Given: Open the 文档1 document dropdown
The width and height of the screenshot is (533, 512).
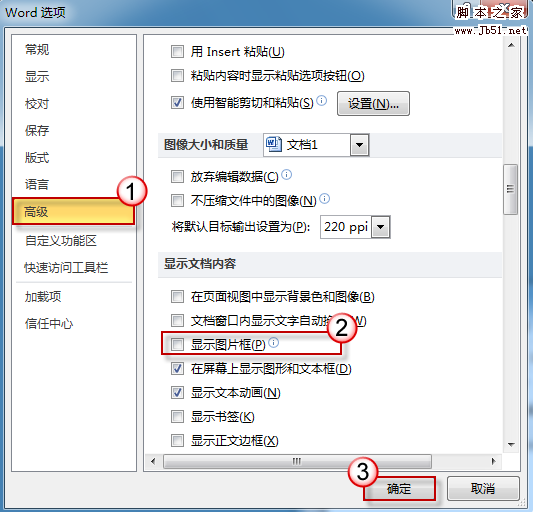Looking at the screenshot, I should (x=360, y=145).
